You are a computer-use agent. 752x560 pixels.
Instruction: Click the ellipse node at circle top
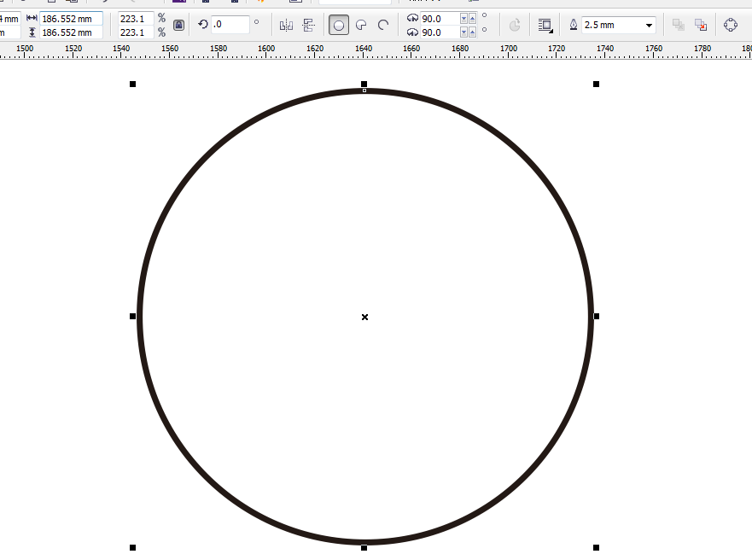364,90
